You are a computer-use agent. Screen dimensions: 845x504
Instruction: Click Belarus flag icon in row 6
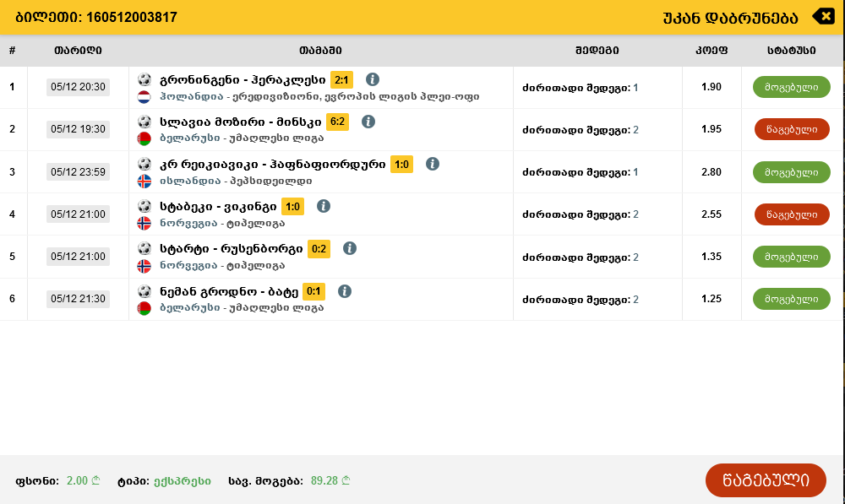144,308
